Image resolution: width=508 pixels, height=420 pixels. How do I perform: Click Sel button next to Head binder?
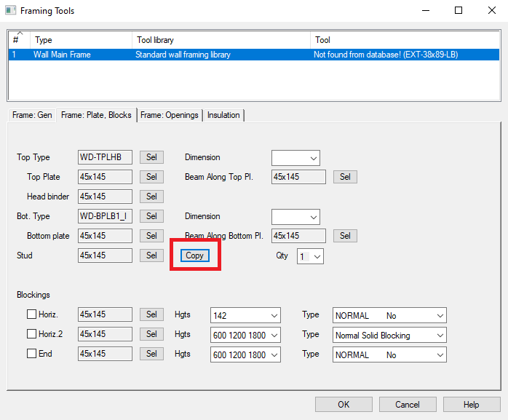[151, 197]
